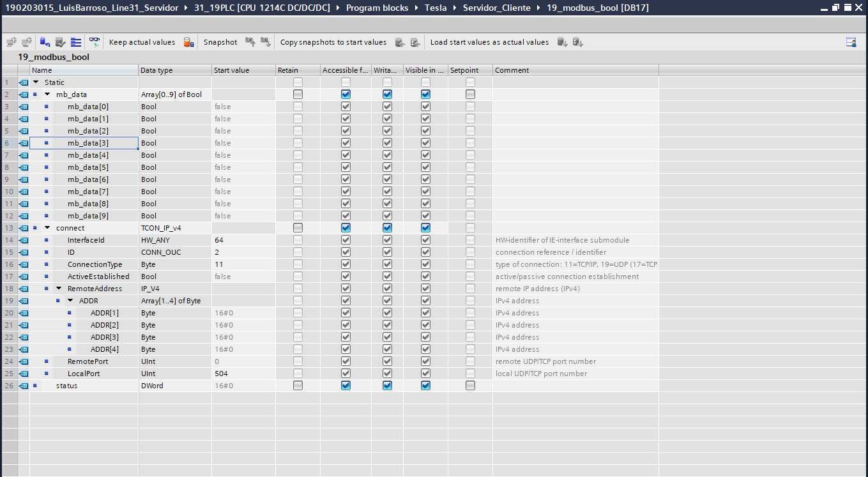Collapse the Static section

coord(36,82)
